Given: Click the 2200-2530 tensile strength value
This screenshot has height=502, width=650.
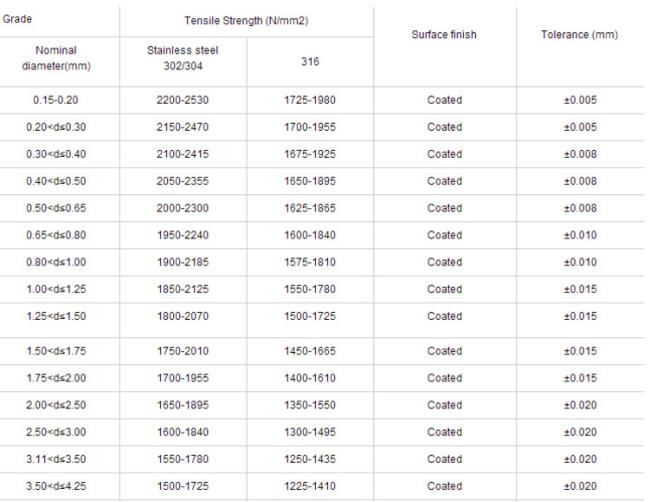Looking at the screenshot, I should tap(183, 100).
